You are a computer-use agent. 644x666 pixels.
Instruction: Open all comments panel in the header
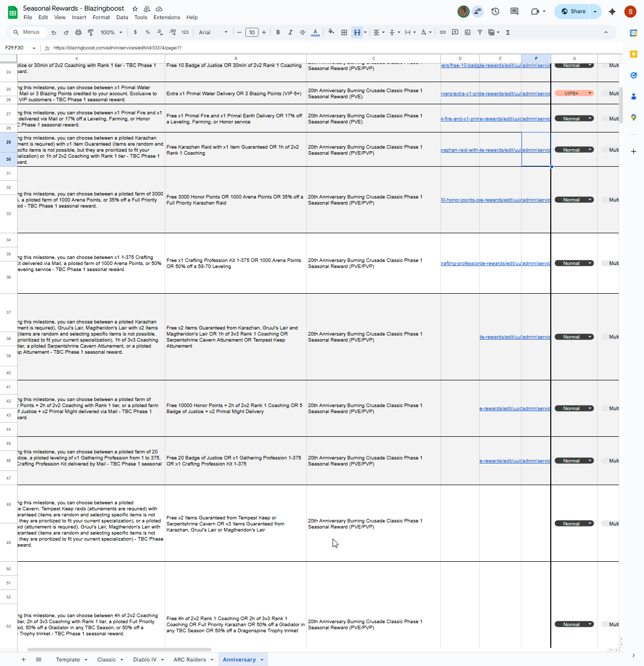coord(514,11)
